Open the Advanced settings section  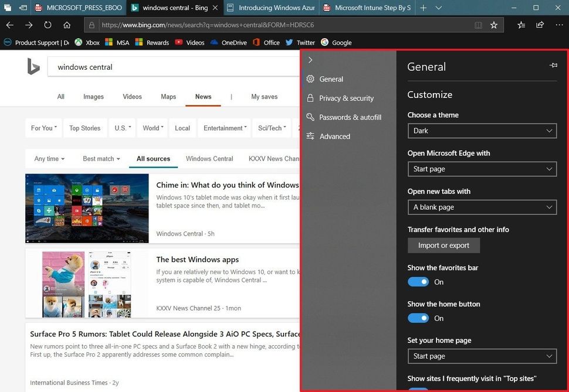334,136
